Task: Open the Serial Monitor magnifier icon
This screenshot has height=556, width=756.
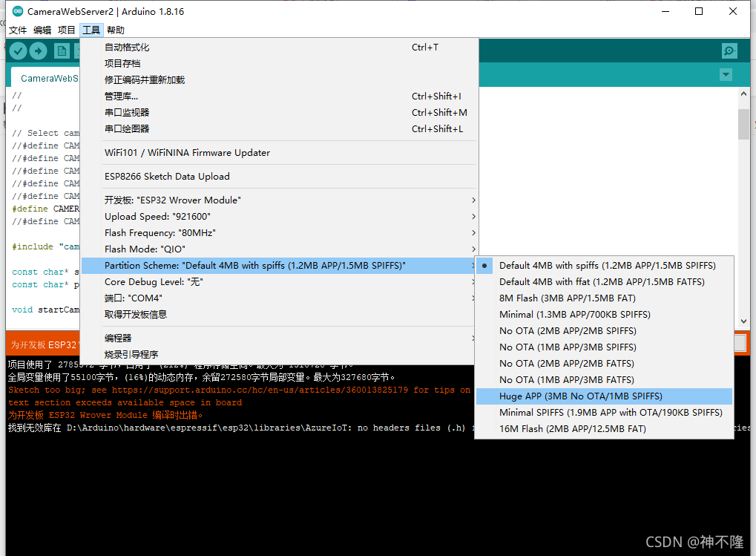Action: coord(729,50)
